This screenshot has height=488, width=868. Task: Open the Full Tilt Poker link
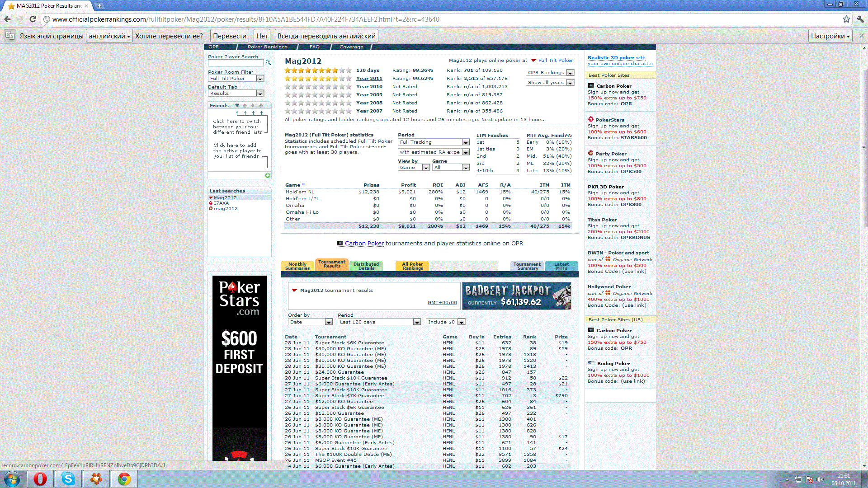click(x=555, y=60)
